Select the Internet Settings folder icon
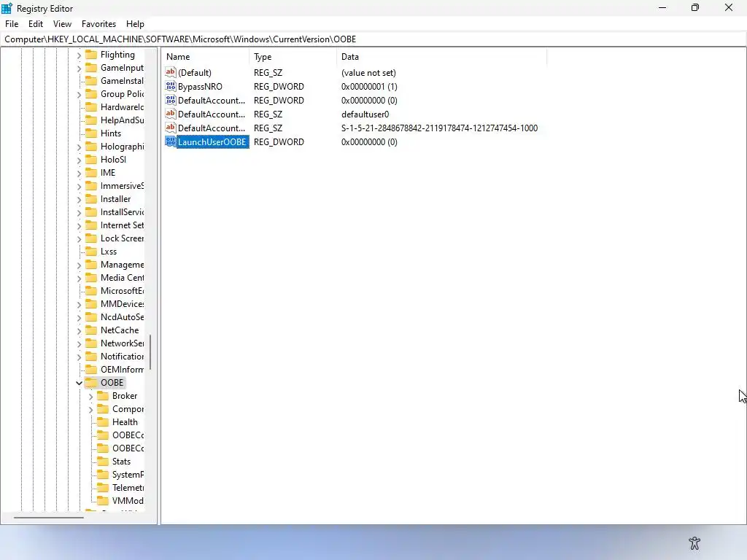 pos(91,225)
